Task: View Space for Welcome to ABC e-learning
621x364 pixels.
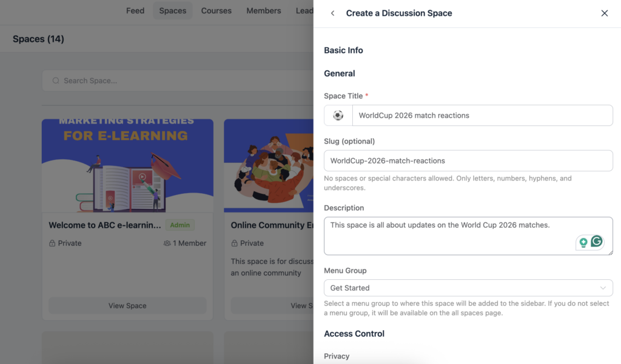Action: [127, 305]
